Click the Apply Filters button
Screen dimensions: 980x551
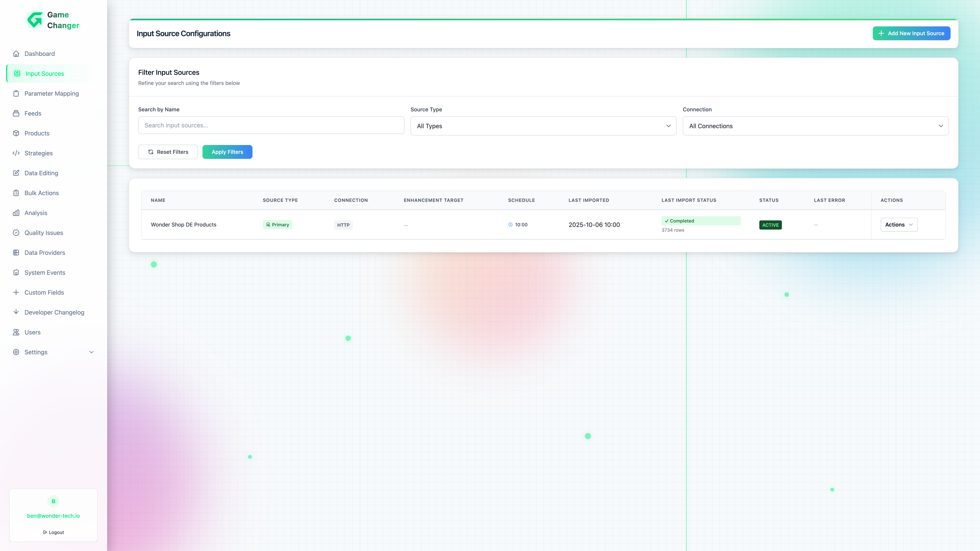pos(227,152)
